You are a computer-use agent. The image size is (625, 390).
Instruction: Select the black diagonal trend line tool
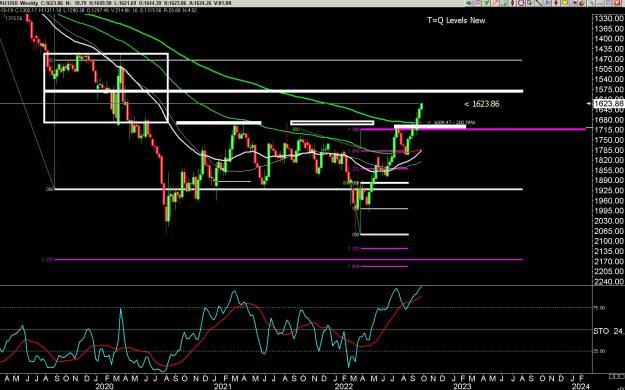[x=539, y=3]
